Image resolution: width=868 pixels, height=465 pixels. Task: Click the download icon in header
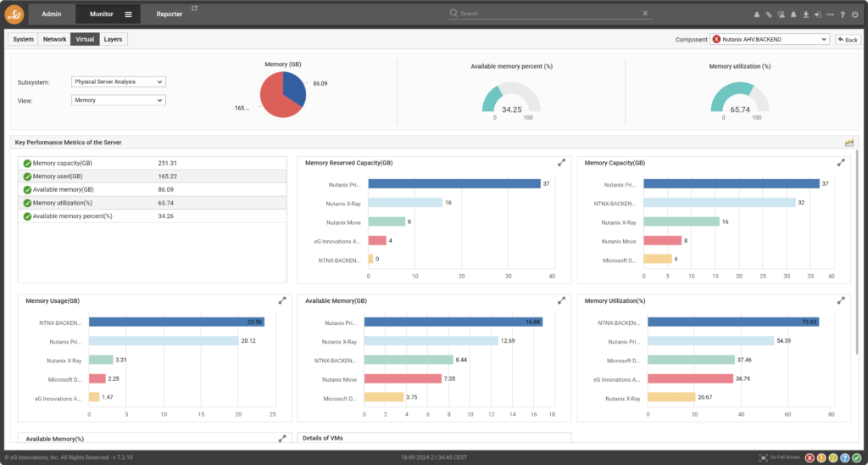[x=806, y=15]
